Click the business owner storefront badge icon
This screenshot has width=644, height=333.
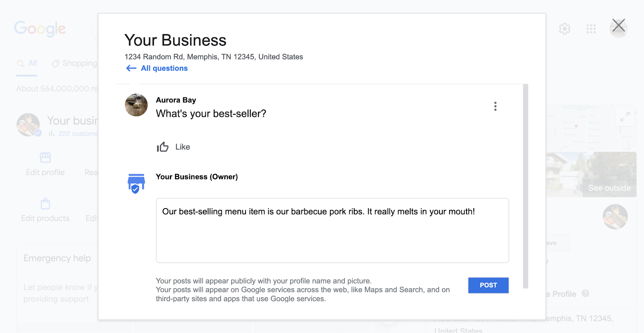(x=136, y=184)
